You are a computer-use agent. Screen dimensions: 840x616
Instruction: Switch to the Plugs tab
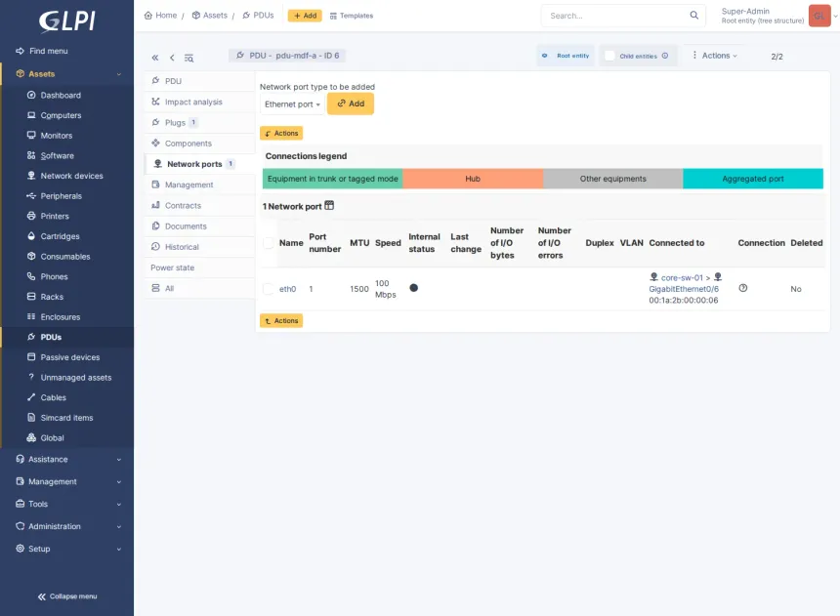click(199, 123)
